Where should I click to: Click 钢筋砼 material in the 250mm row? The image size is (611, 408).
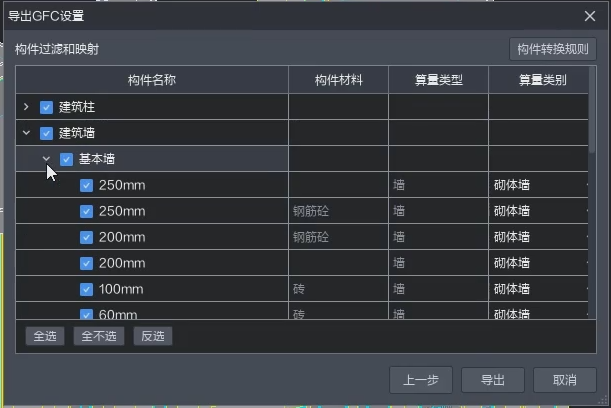pos(311,211)
